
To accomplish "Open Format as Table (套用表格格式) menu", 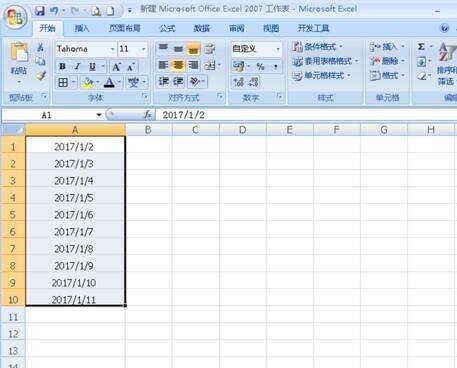I will point(325,61).
